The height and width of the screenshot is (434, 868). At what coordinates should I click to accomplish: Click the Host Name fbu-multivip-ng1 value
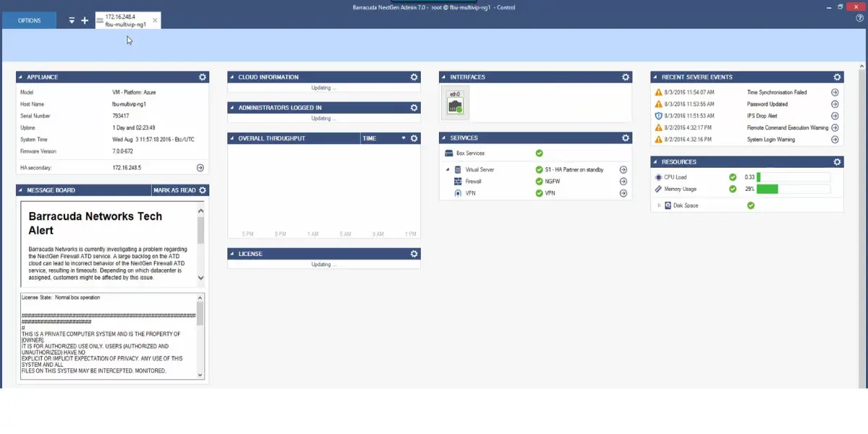(x=129, y=104)
